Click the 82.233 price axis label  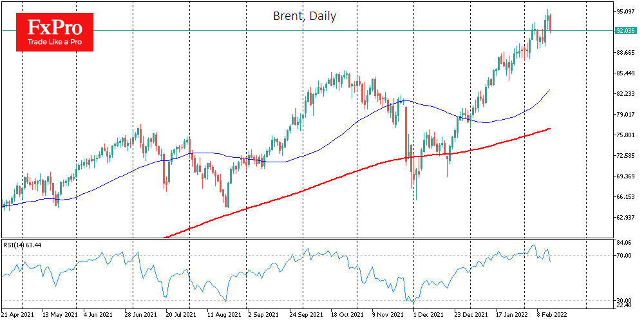[626, 94]
